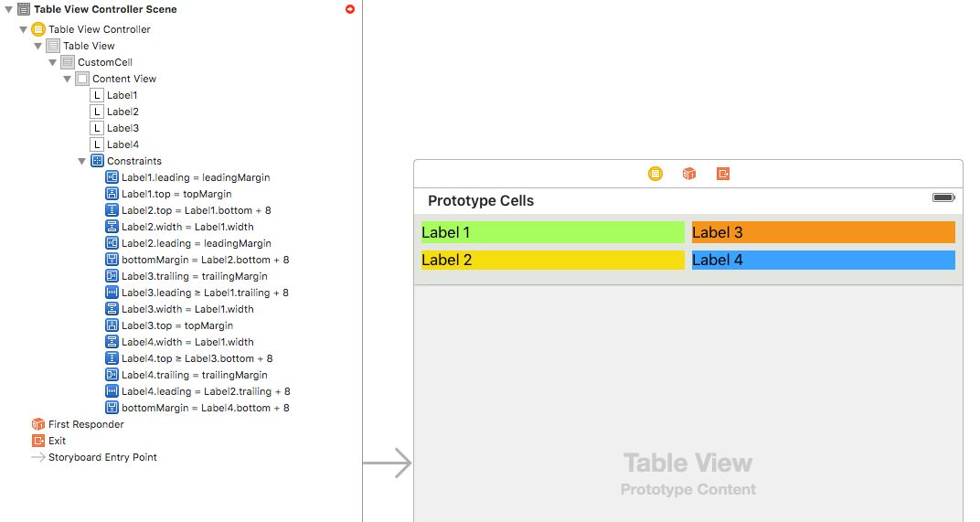Screen dimensions: 980x522
Task: Click the Exit icon in outline
Action: [x=38, y=441]
